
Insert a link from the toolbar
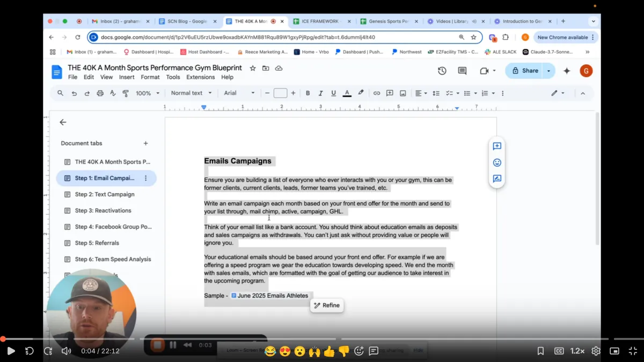(377, 93)
